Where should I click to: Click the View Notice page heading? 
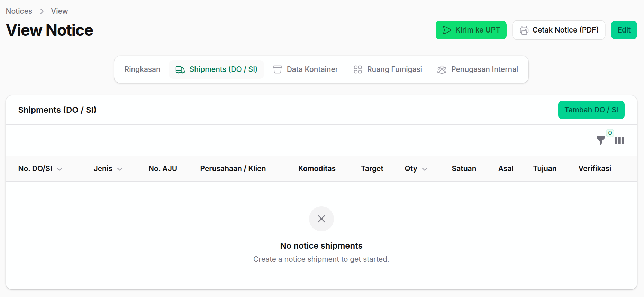(49, 30)
